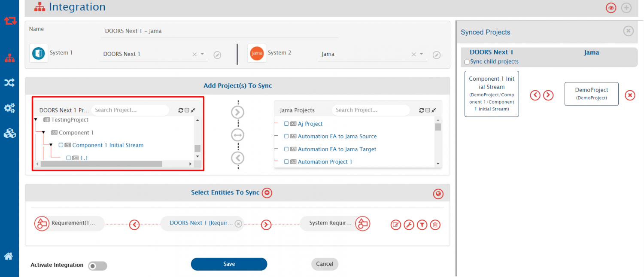Refresh the Jama Projects list
The image size is (644, 277).
(x=422, y=110)
